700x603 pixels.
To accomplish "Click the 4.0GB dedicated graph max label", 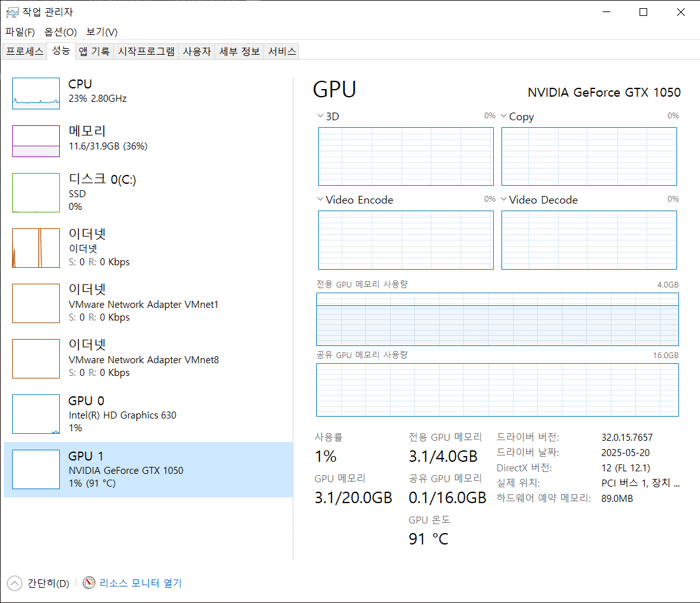I will click(668, 285).
